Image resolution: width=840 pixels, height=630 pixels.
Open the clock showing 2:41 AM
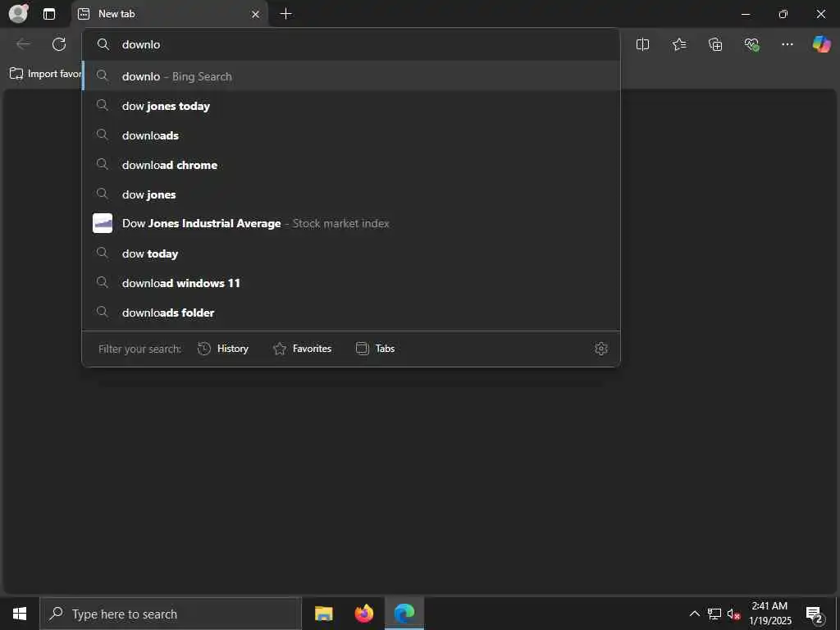[769, 614]
